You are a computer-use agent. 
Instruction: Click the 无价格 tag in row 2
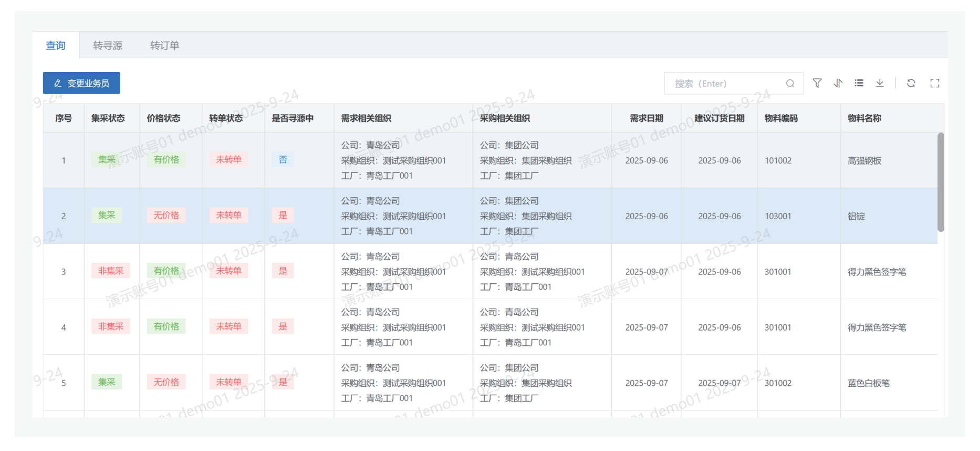click(166, 216)
